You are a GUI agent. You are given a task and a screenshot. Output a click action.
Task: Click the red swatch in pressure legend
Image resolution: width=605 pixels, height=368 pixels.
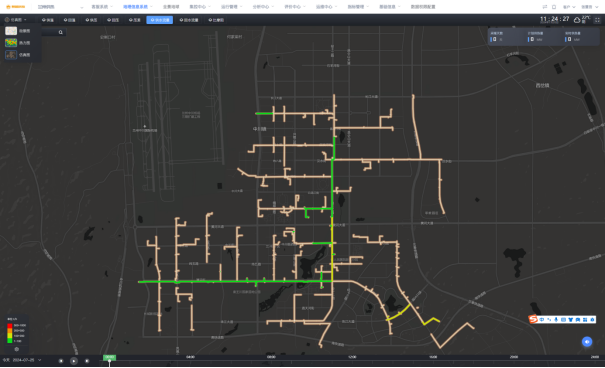[x=10, y=326]
